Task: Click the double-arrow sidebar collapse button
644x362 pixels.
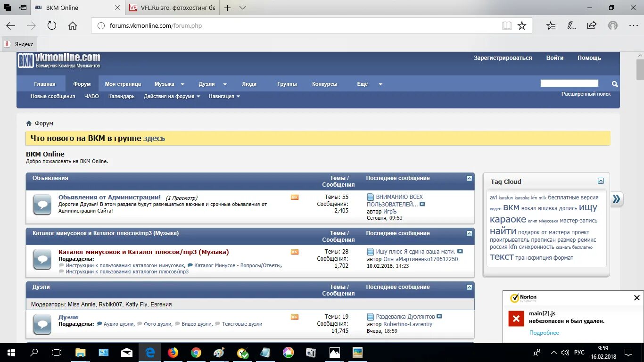Action: click(x=616, y=199)
